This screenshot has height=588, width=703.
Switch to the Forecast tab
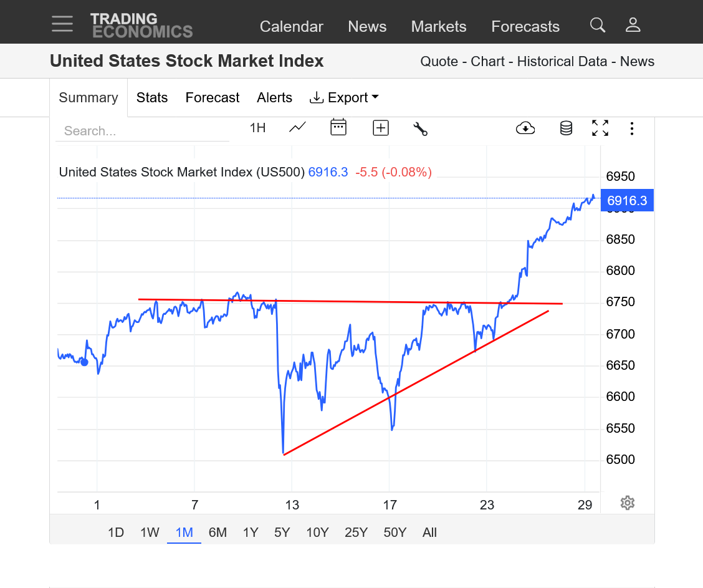pyautogui.click(x=213, y=98)
